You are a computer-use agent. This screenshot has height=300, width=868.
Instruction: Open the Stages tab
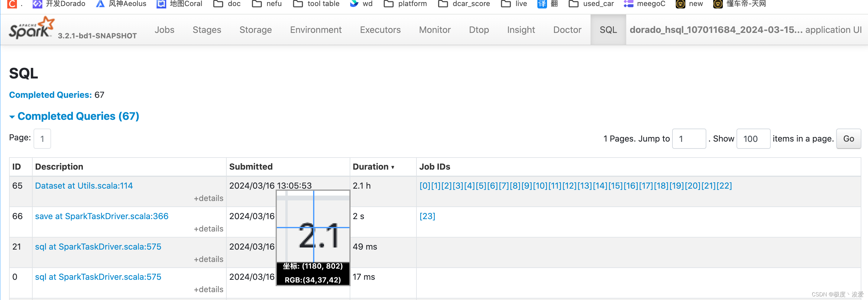click(207, 30)
